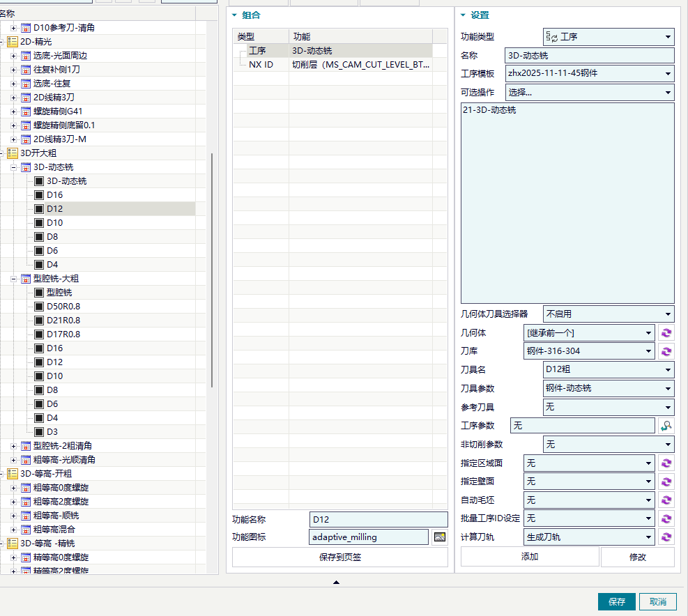Click the collapse-up arrow below panels
This screenshot has width=688, height=616.
tap(336, 583)
